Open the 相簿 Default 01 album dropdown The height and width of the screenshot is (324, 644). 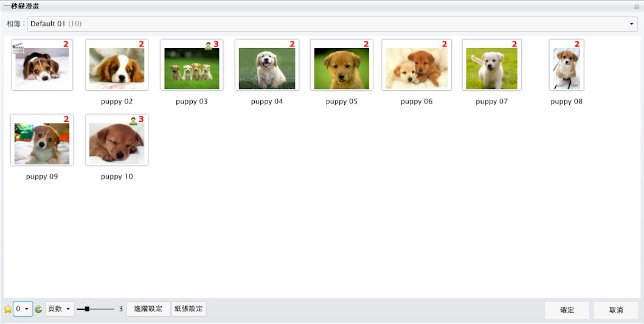point(333,24)
